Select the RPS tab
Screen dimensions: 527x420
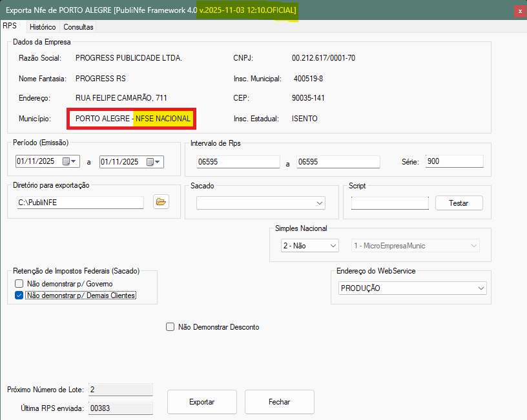click(x=10, y=26)
